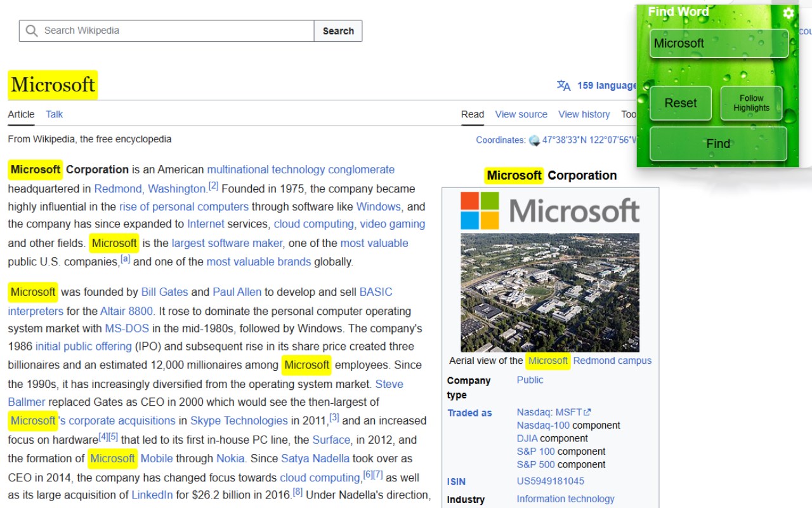Focus the Search Wikipedia field
This screenshot has width=812, height=508.
(167, 30)
